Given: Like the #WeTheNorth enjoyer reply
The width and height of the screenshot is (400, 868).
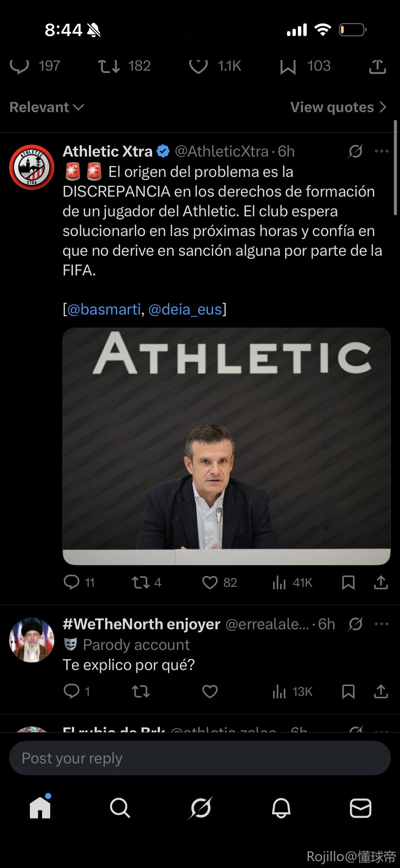Looking at the screenshot, I should coord(210,691).
